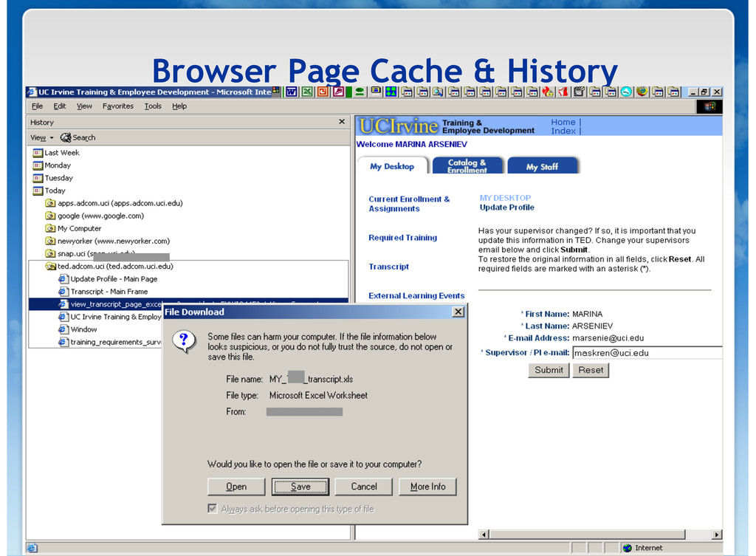Expand the Tuesday history group

(x=52, y=178)
